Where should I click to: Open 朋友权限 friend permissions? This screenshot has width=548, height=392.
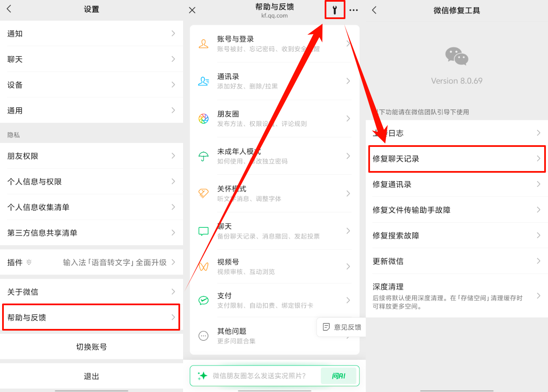(x=92, y=156)
